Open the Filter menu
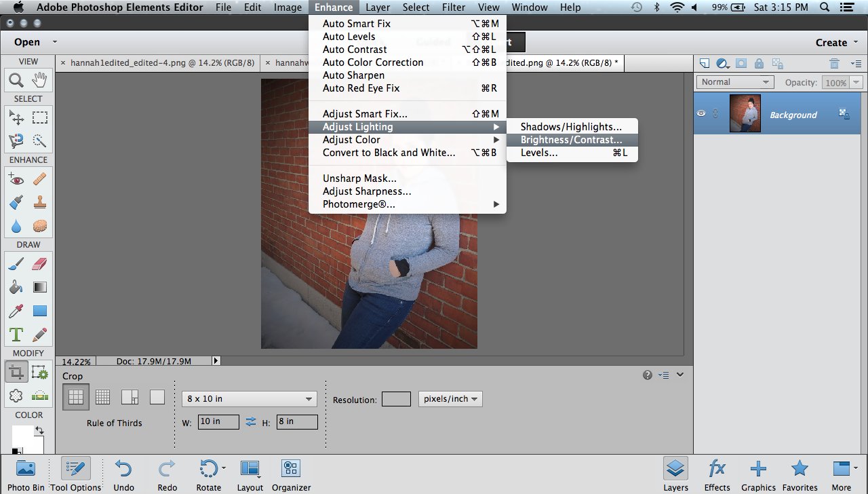Screen dimensions: 868x494 click(x=453, y=7)
